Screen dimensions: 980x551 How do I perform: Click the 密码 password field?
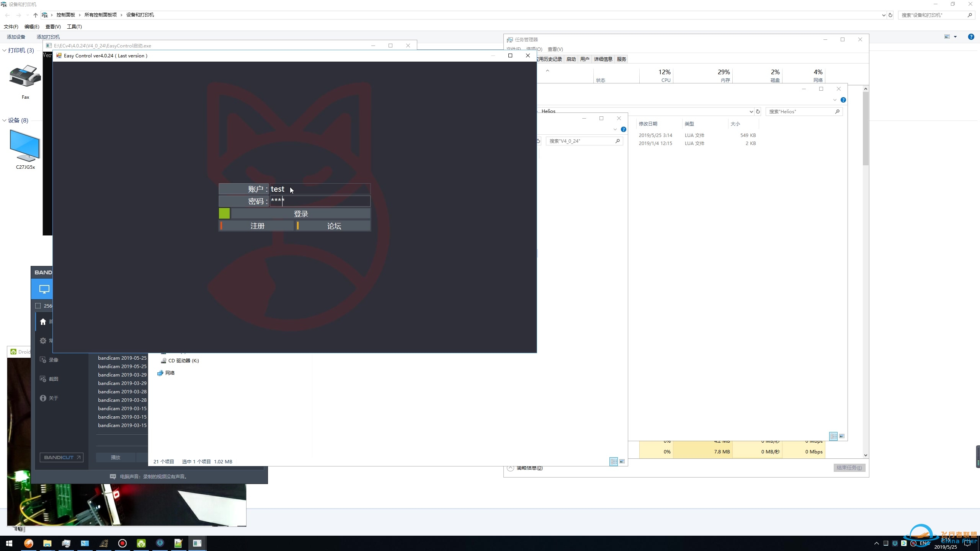click(320, 201)
